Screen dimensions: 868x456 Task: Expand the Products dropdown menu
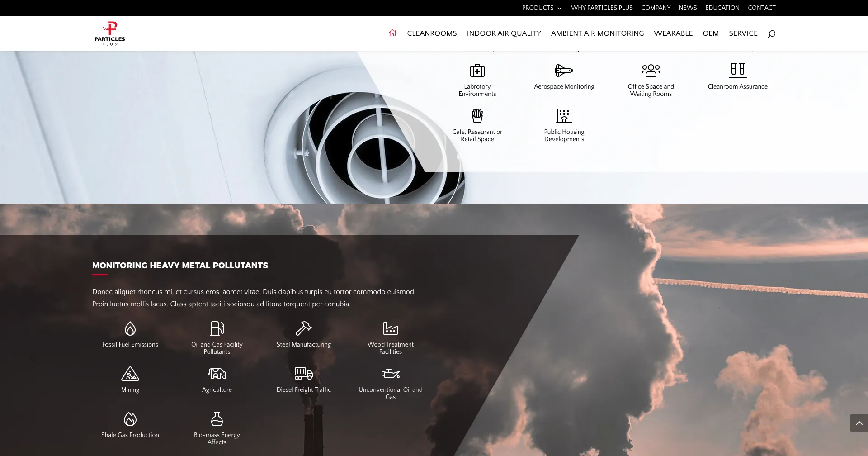coord(541,8)
